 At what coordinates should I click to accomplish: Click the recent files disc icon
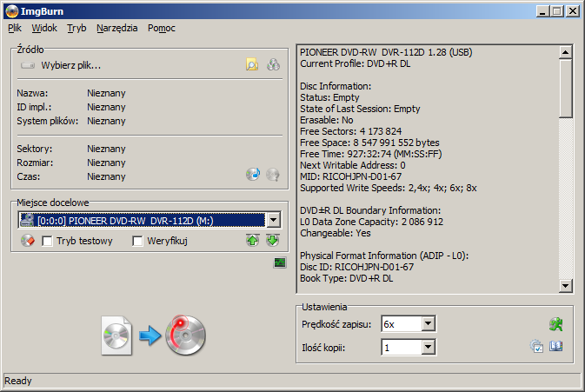tap(273, 65)
